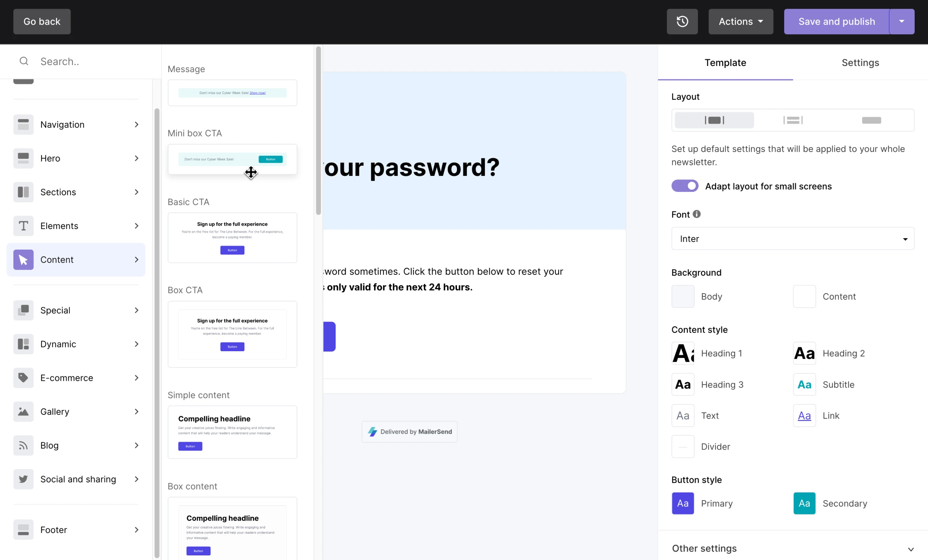Click the Sections category icon
The image size is (928, 560).
click(23, 192)
